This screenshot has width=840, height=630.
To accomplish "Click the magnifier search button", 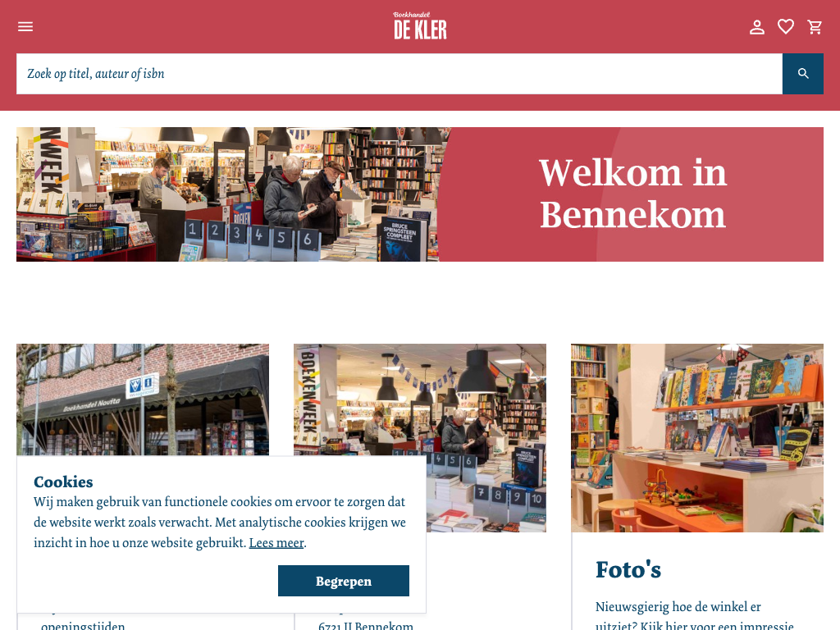I will click(x=803, y=74).
